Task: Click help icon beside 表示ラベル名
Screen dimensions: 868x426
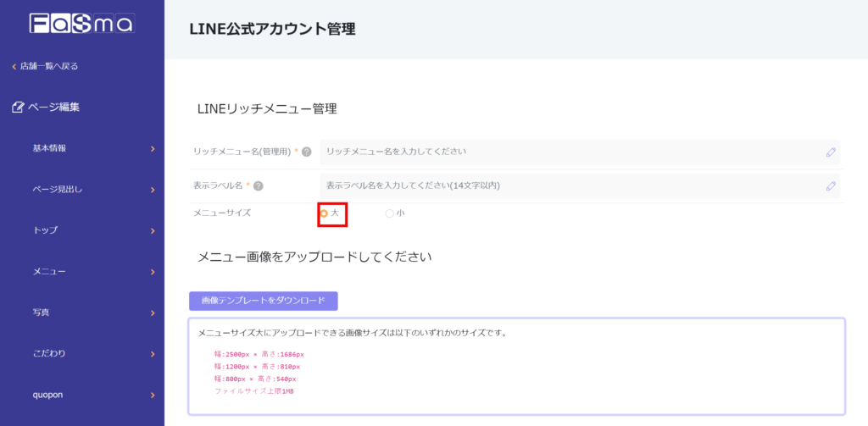Action: [x=258, y=186]
